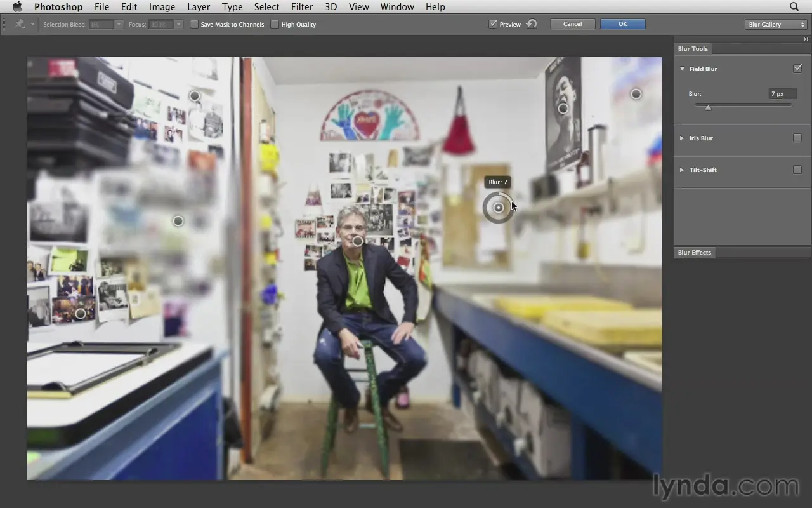This screenshot has height=508, width=812.
Task: Open the Edit menu
Action: [x=129, y=6]
